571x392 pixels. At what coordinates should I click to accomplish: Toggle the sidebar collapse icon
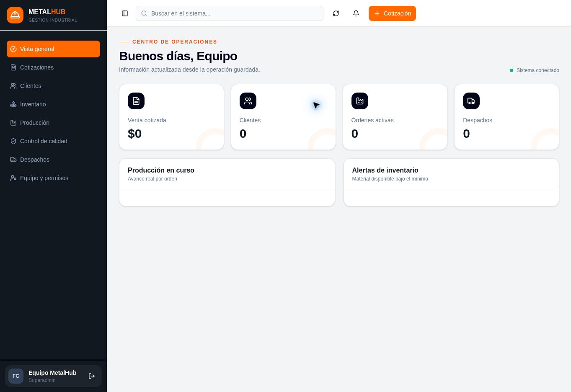tap(125, 13)
